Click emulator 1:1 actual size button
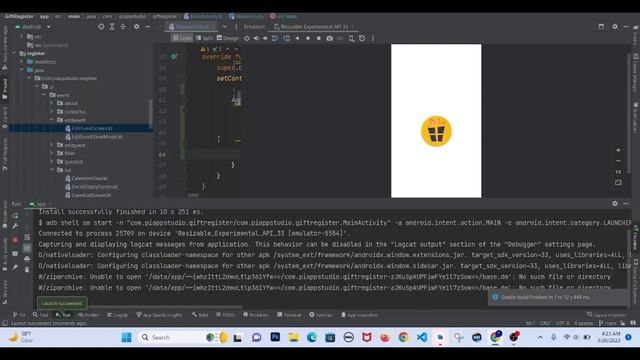This screenshot has height=360, width=640. (618, 172)
